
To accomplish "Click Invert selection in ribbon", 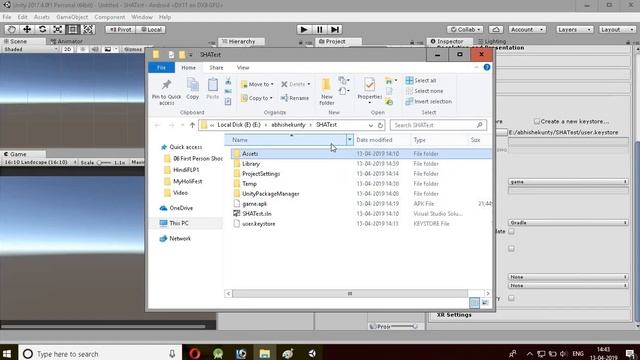I will 429,102.
